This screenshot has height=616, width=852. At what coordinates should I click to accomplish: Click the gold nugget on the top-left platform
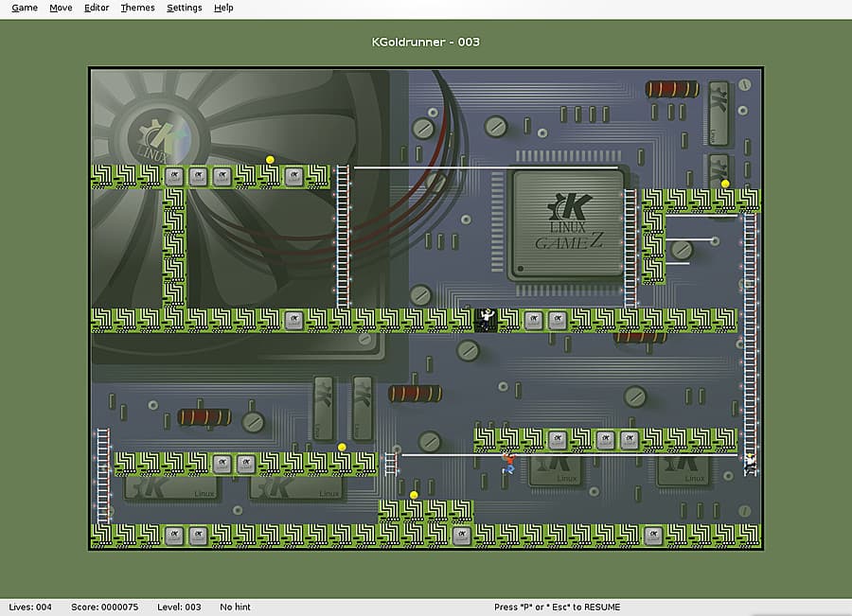coord(270,160)
